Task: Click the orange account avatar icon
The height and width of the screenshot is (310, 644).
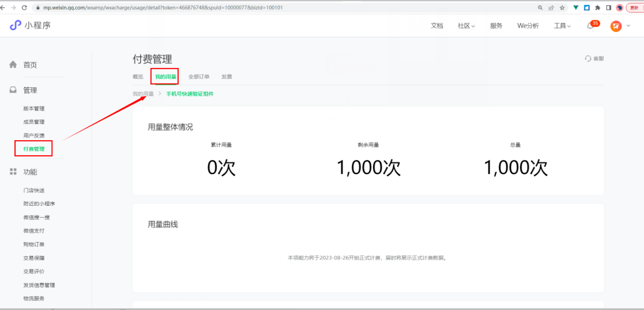Action: [x=616, y=26]
